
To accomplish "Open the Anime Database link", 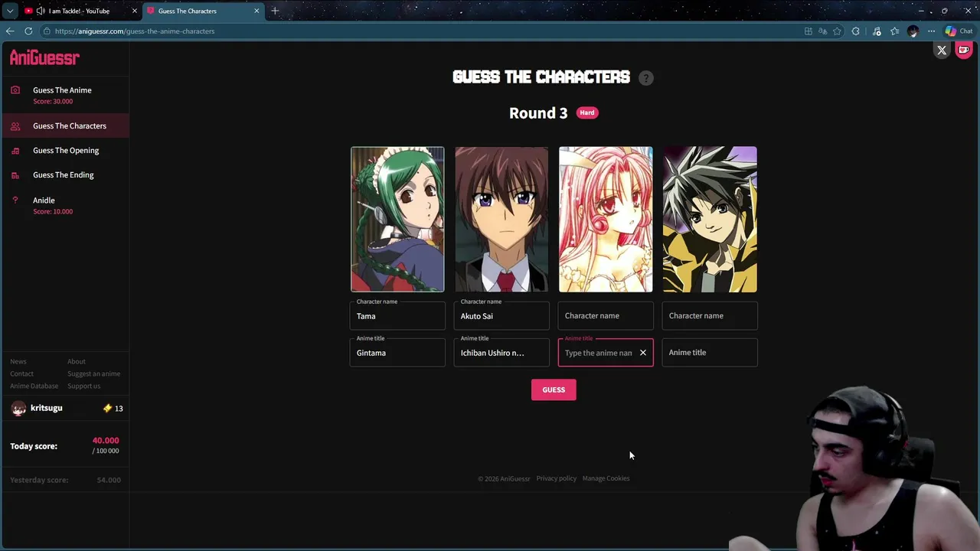I will coord(34,386).
